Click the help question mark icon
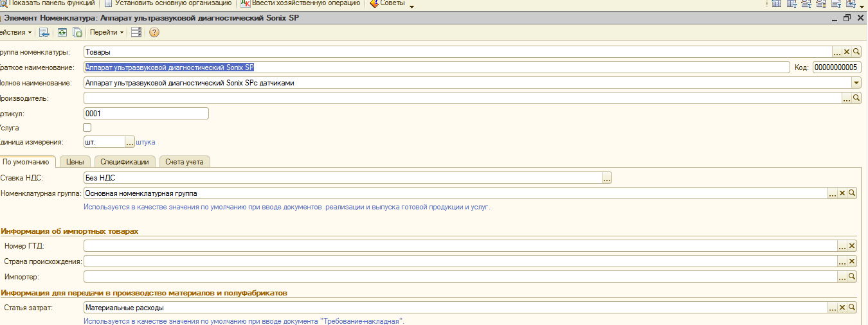This screenshot has width=868, height=325. 154,32
